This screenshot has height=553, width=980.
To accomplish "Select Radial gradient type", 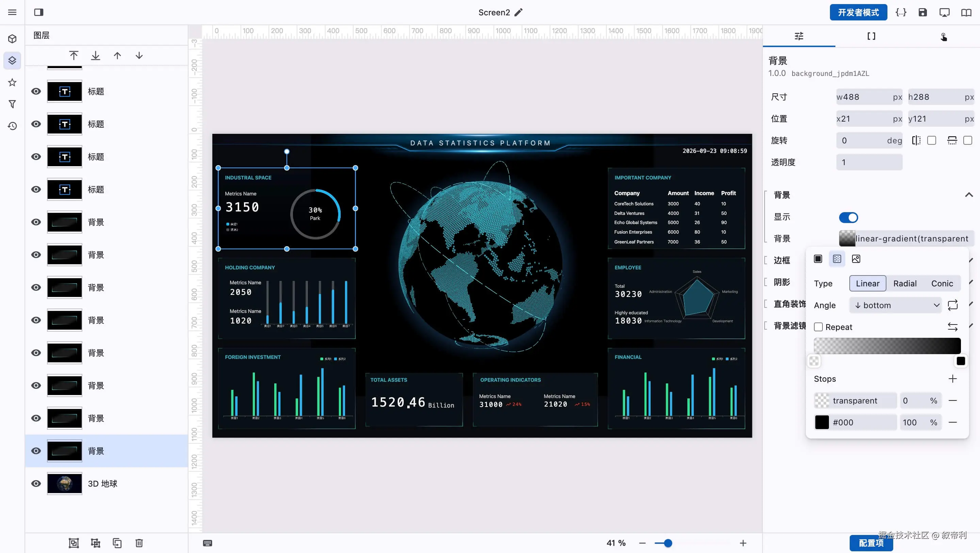I will point(905,284).
